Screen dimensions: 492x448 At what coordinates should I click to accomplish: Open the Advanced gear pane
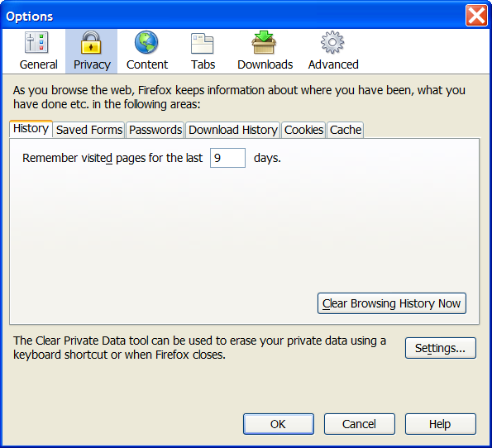pos(333,51)
